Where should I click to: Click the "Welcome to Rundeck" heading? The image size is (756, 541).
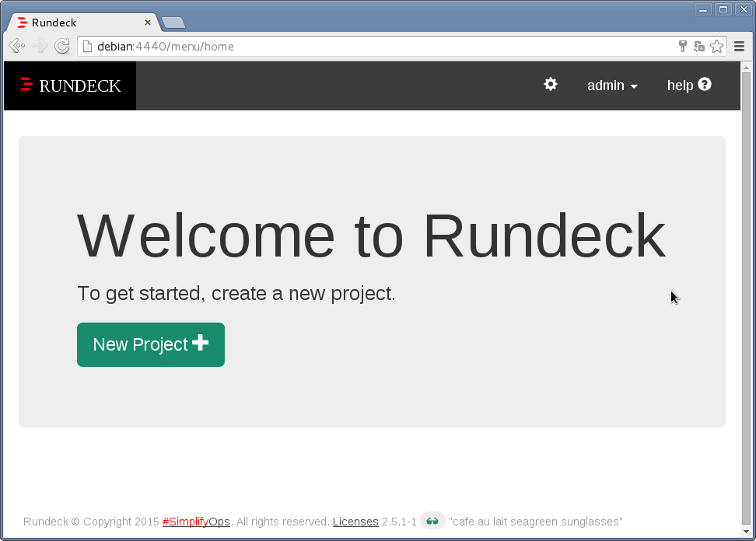(371, 236)
